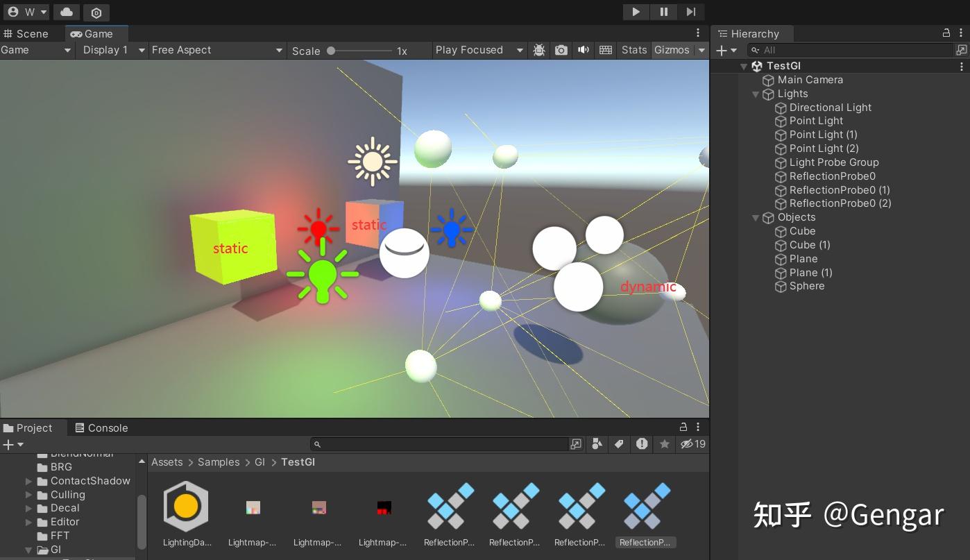Toggle hidden packages visibility showing 19
Viewport: 970px width, 560px height.
(x=693, y=444)
